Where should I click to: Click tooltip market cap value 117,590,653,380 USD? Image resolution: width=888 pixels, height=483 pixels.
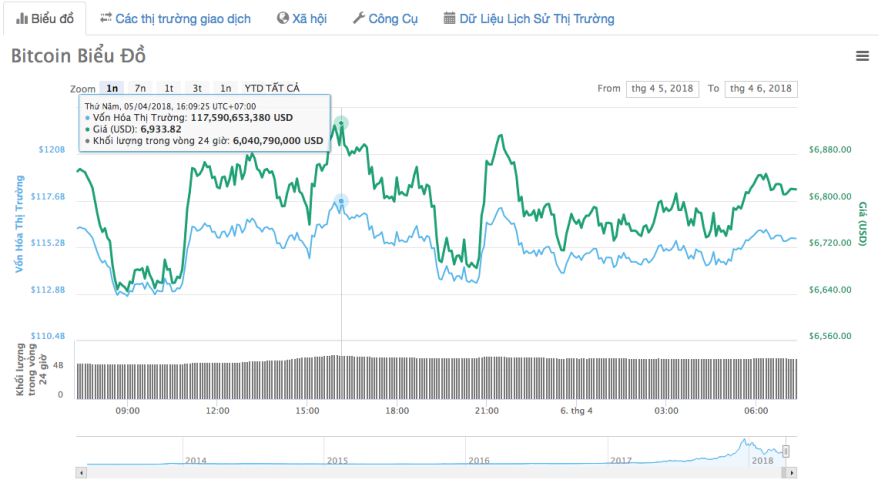(x=242, y=118)
